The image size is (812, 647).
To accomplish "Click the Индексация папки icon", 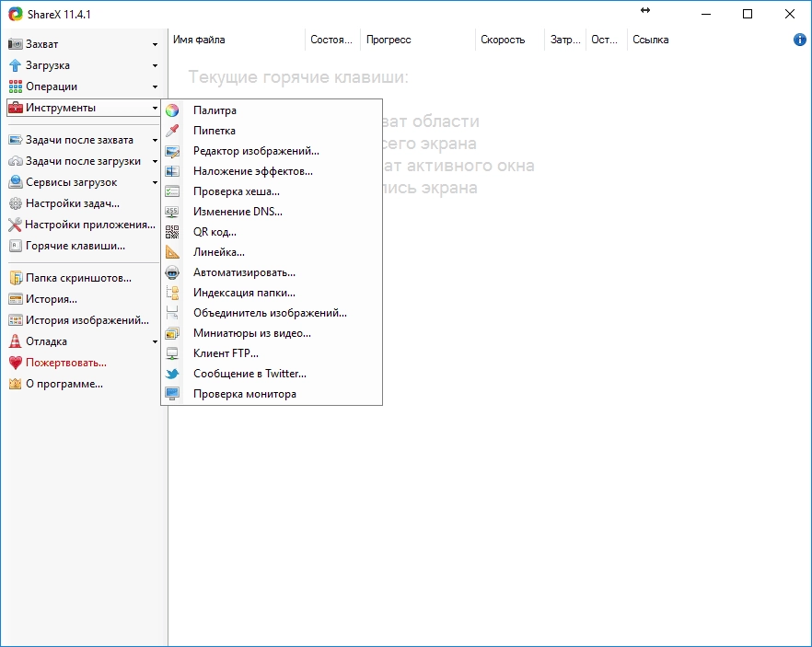I will click(172, 293).
